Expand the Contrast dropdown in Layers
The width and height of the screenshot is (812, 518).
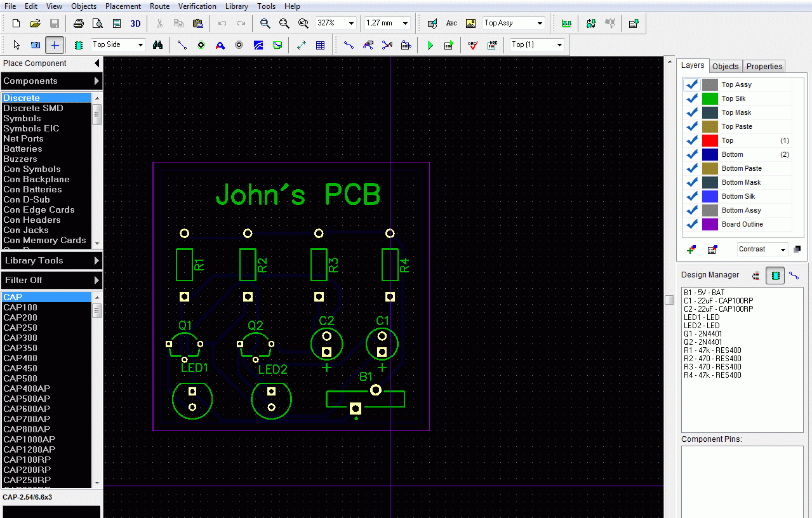click(762, 249)
